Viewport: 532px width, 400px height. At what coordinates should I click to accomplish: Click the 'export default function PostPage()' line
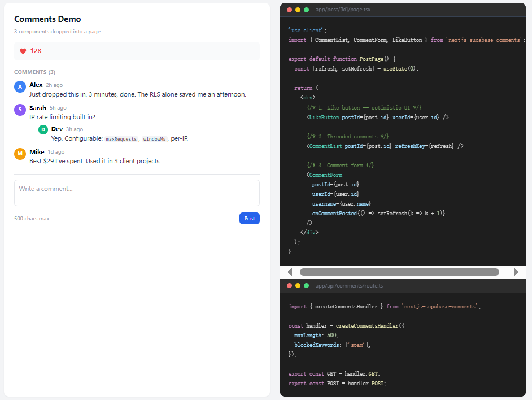[x=342, y=59]
